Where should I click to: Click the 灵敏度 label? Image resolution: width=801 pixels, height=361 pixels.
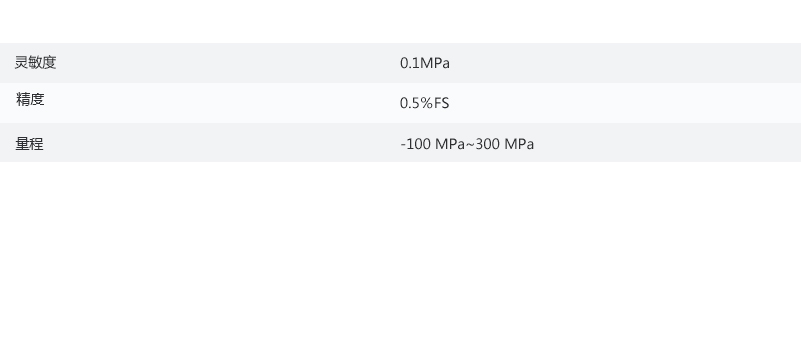pyautogui.click(x=35, y=63)
